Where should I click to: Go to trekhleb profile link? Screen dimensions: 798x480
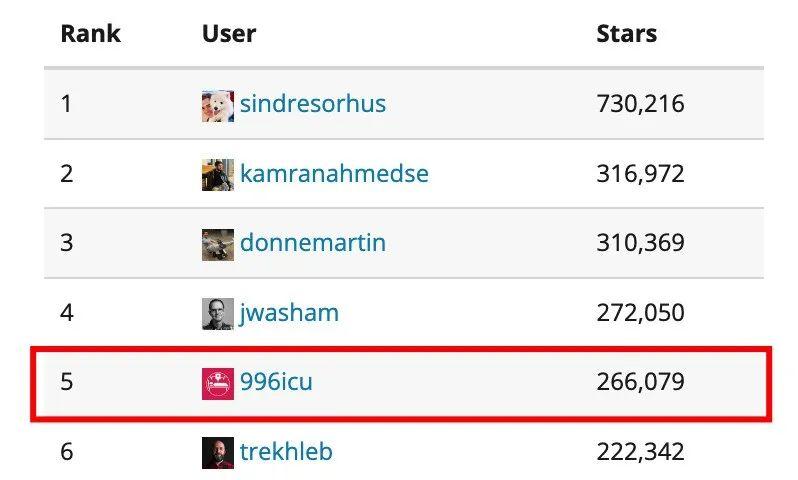point(286,452)
